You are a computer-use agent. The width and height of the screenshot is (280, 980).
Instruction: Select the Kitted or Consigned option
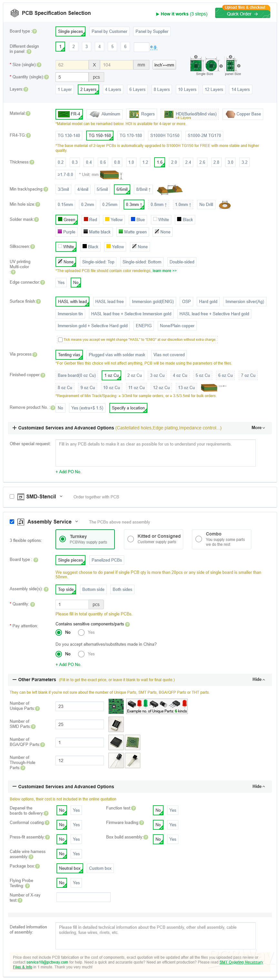coord(131,539)
